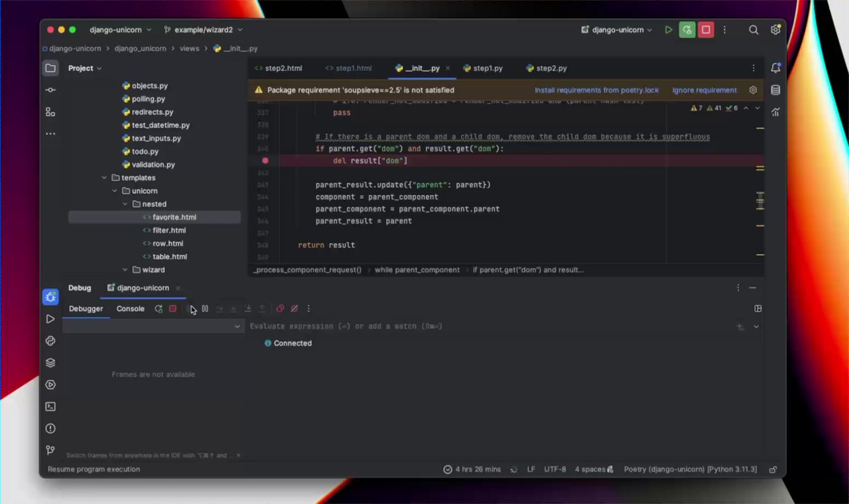Image resolution: width=849 pixels, height=504 pixels.
Task: Open the Debug tool window bug icon
Action: pos(50,297)
